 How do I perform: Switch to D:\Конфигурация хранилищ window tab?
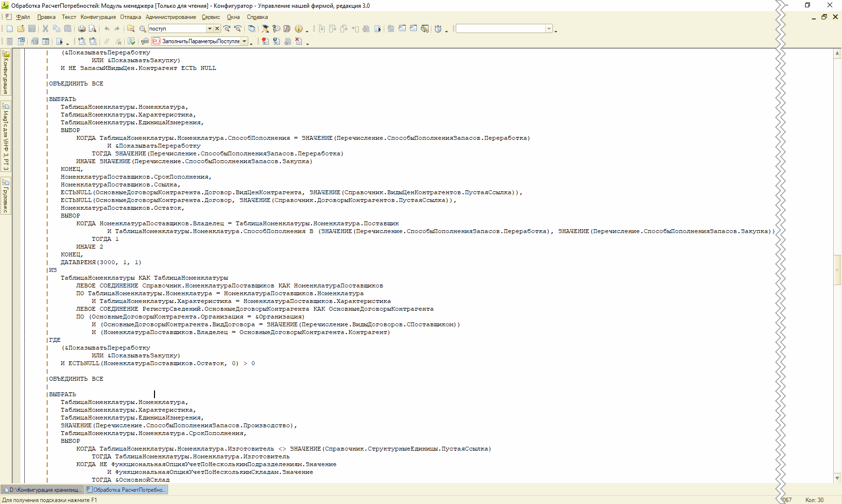[43, 490]
